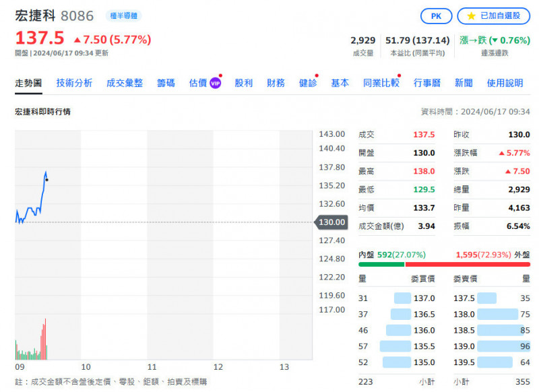Click the PK compare button
Image resolution: width=539 pixels, height=392 pixels.
pyautogui.click(x=436, y=16)
